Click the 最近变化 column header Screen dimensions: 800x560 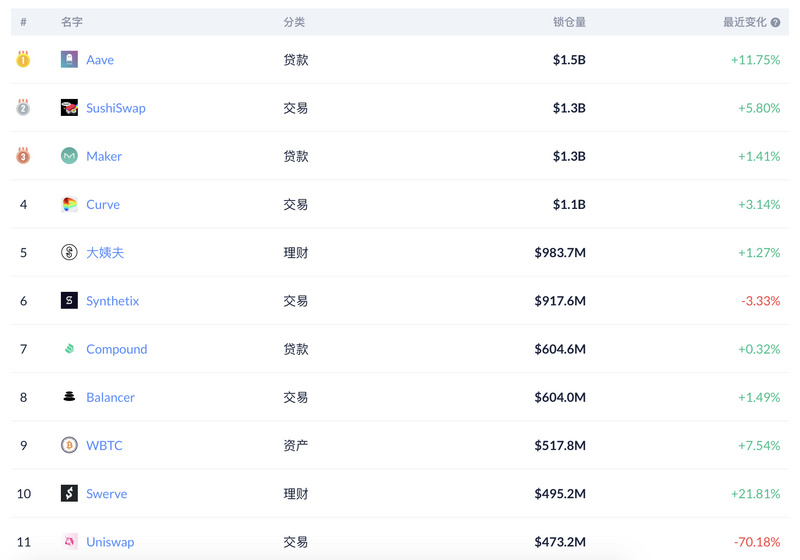point(744,22)
